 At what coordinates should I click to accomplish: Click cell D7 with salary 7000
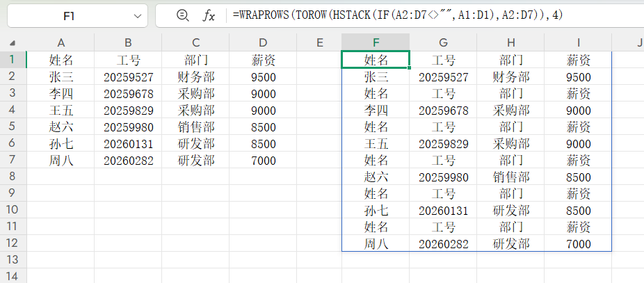(264, 161)
